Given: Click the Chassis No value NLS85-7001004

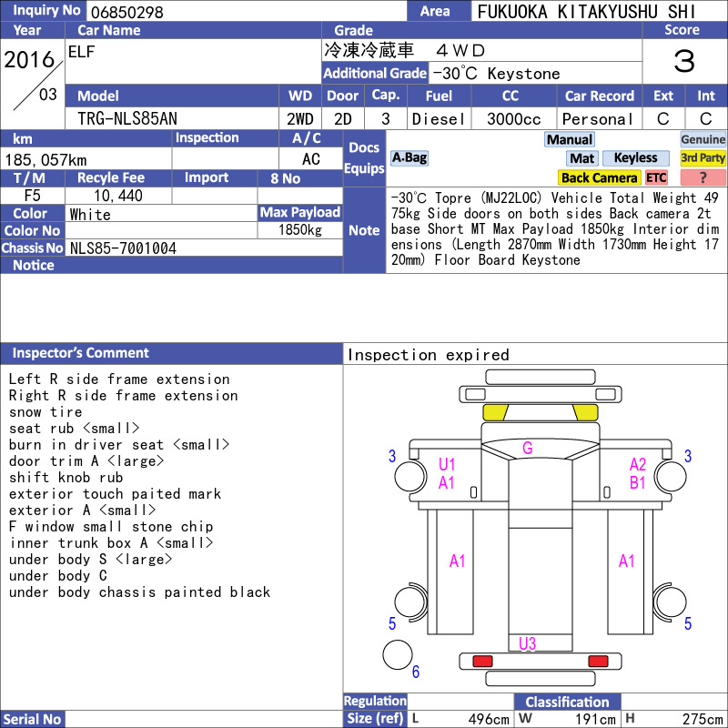Looking at the screenshot, I should click(x=123, y=248).
